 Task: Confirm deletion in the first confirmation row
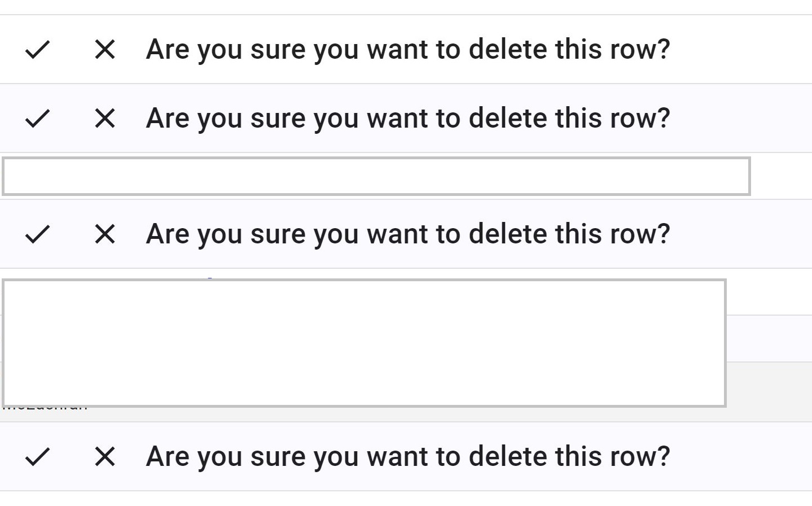pos(38,49)
